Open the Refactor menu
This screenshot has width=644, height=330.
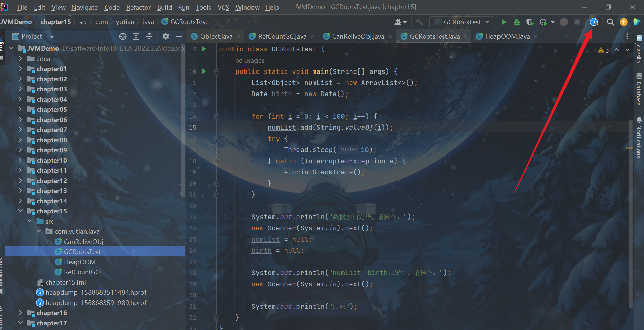(x=138, y=7)
